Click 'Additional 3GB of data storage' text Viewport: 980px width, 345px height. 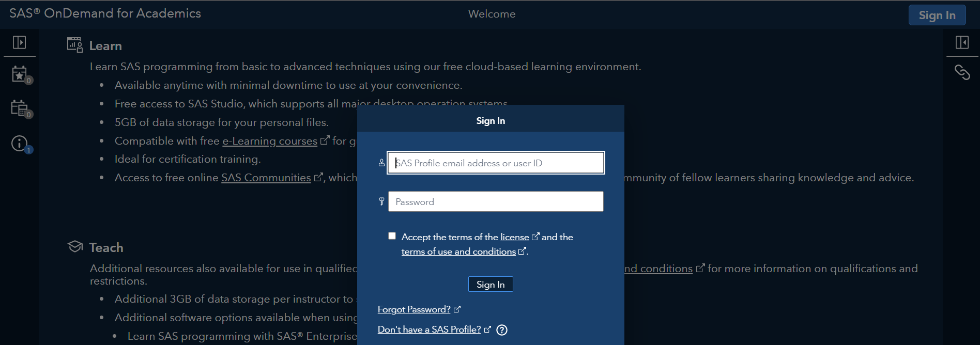pos(236,299)
